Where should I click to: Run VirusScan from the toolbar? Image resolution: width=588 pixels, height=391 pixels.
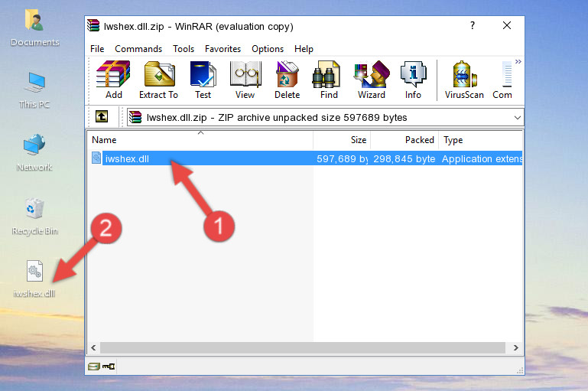coord(464,80)
